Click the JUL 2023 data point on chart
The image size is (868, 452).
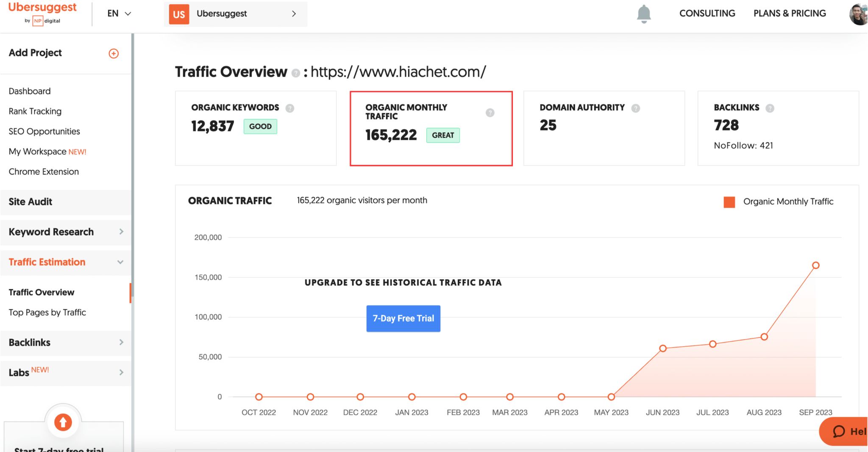[x=713, y=344]
